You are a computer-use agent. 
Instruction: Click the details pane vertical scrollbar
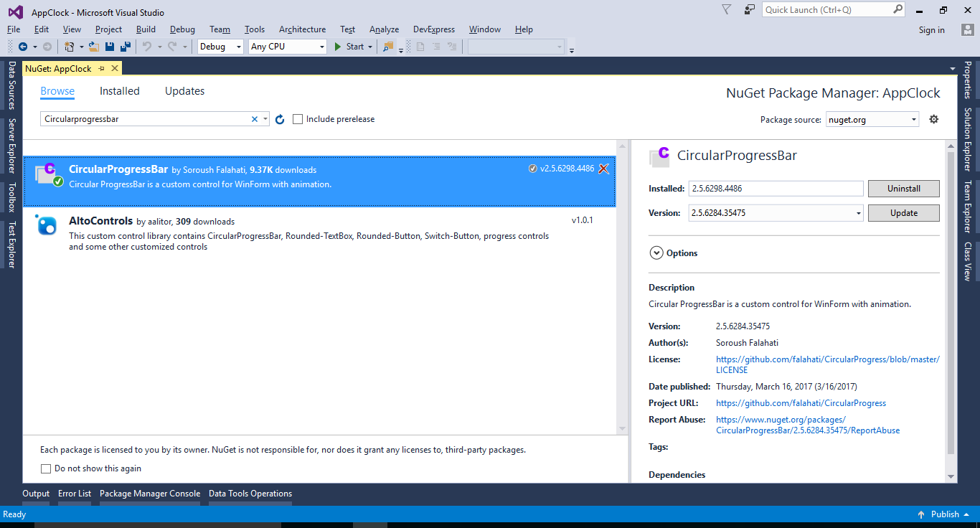coord(951,310)
